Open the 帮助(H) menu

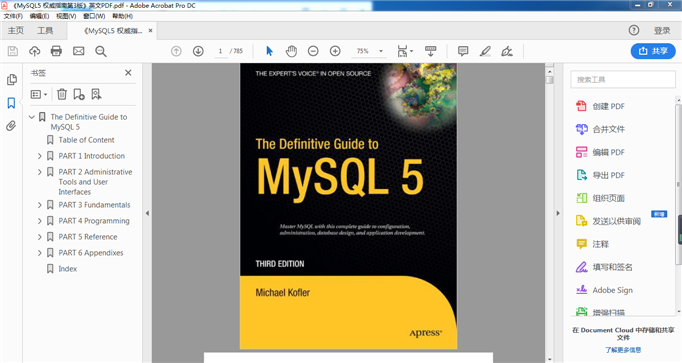click(x=122, y=16)
